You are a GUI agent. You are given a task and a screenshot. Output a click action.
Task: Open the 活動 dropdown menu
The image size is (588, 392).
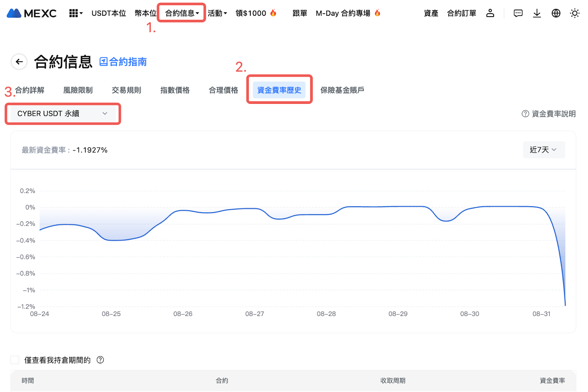point(217,13)
